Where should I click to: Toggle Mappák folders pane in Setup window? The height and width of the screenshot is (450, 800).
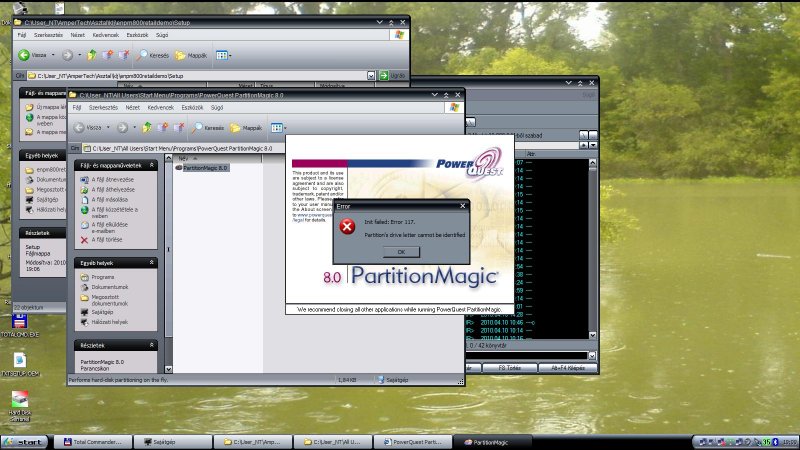tap(191, 55)
